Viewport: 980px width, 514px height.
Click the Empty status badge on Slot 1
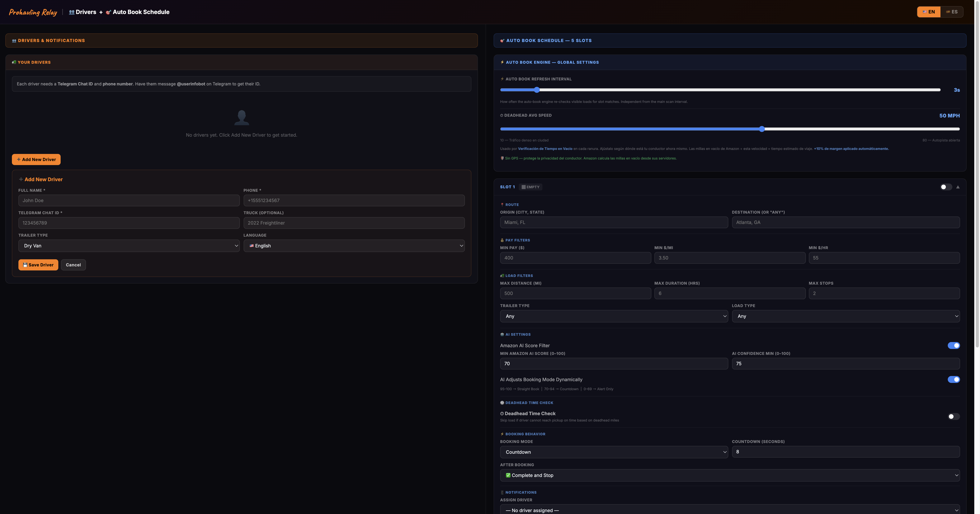click(531, 187)
